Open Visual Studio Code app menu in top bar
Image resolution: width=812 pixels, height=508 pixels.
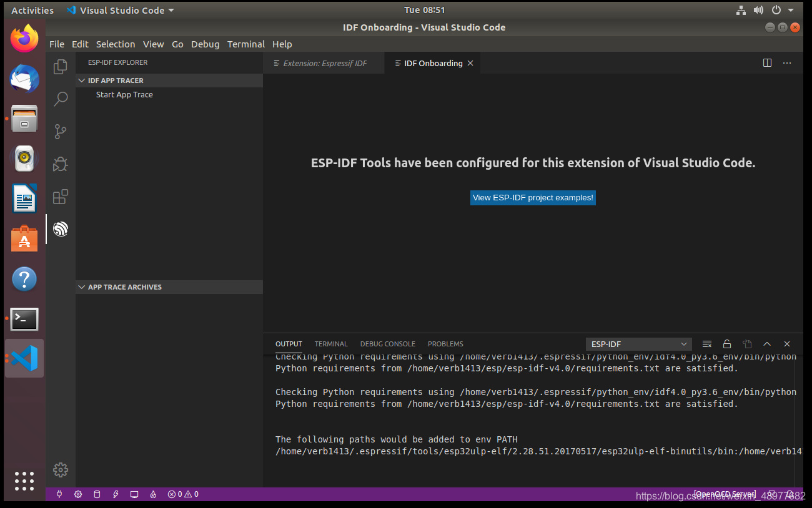coord(120,10)
